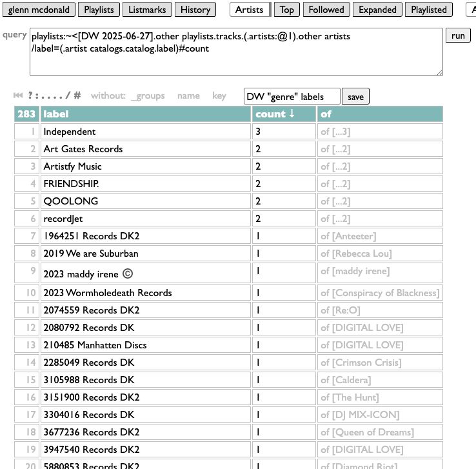Select the Artists tab
The image size is (476, 469).
(250, 10)
